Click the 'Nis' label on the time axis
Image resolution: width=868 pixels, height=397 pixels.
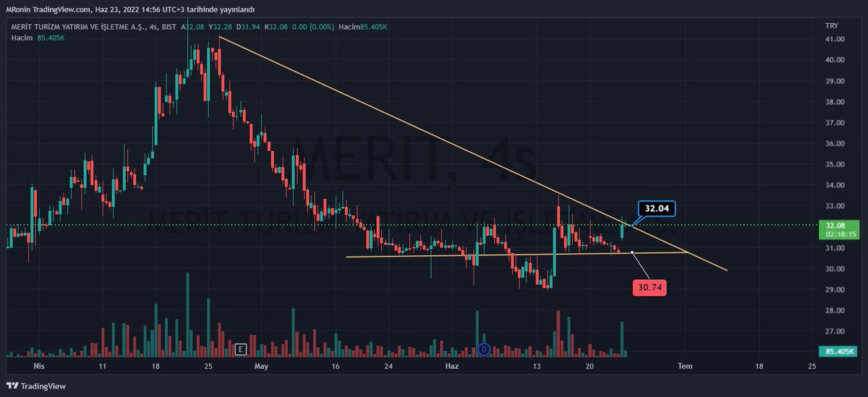point(39,367)
